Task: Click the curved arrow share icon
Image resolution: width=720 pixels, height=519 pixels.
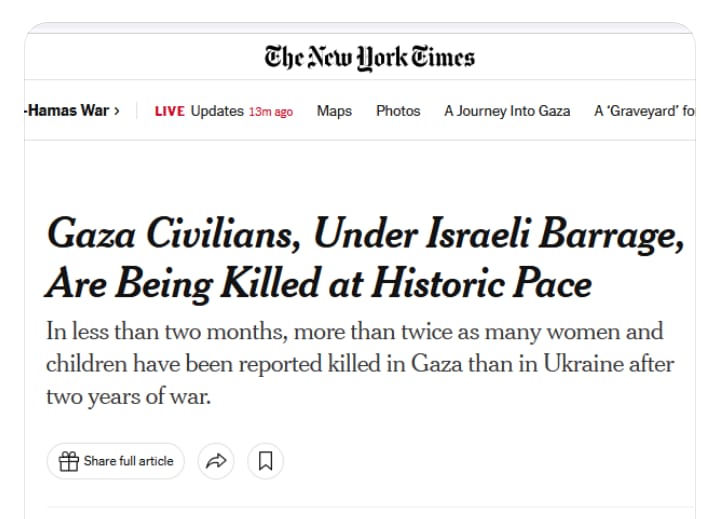Action: tap(216, 461)
